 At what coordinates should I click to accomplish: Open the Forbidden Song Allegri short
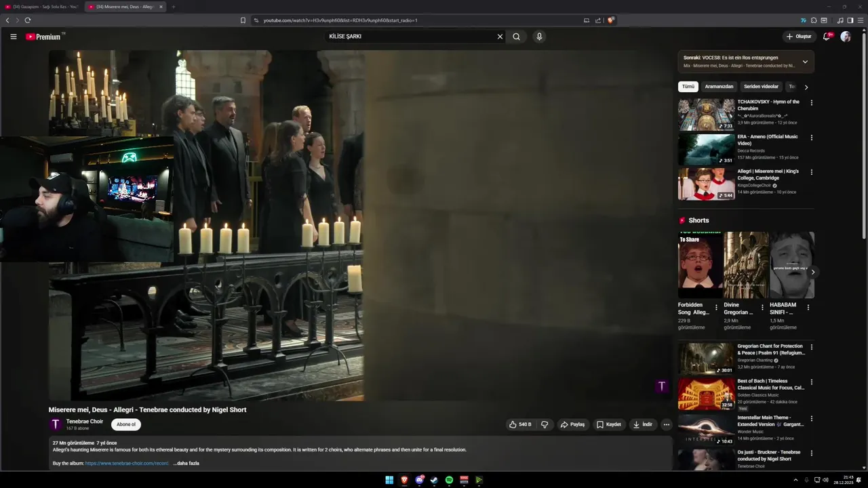point(700,265)
